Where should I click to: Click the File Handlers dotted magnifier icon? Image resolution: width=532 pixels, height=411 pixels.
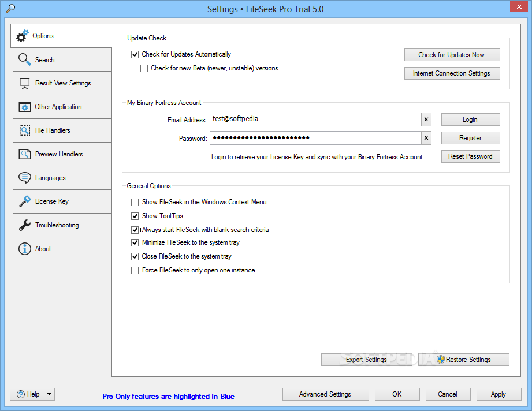(24, 130)
